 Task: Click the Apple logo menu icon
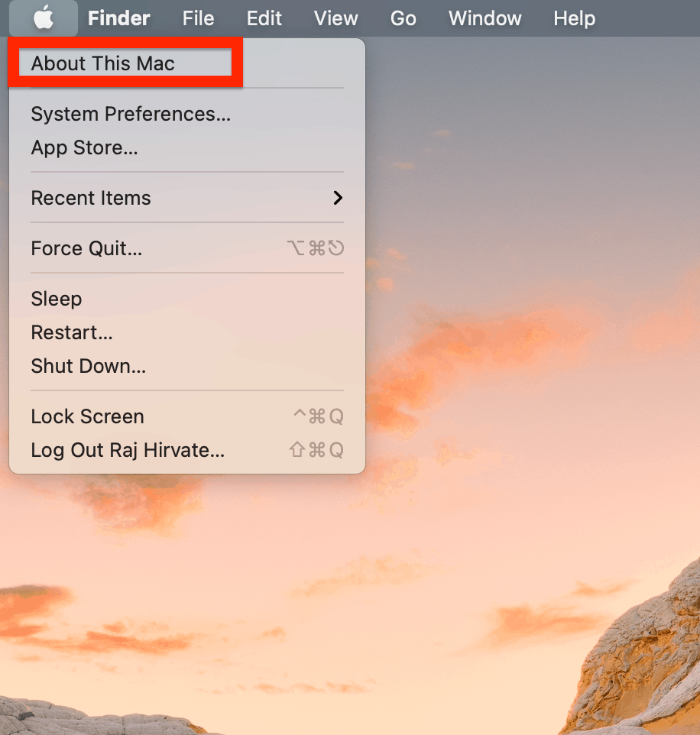pos(44,18)
